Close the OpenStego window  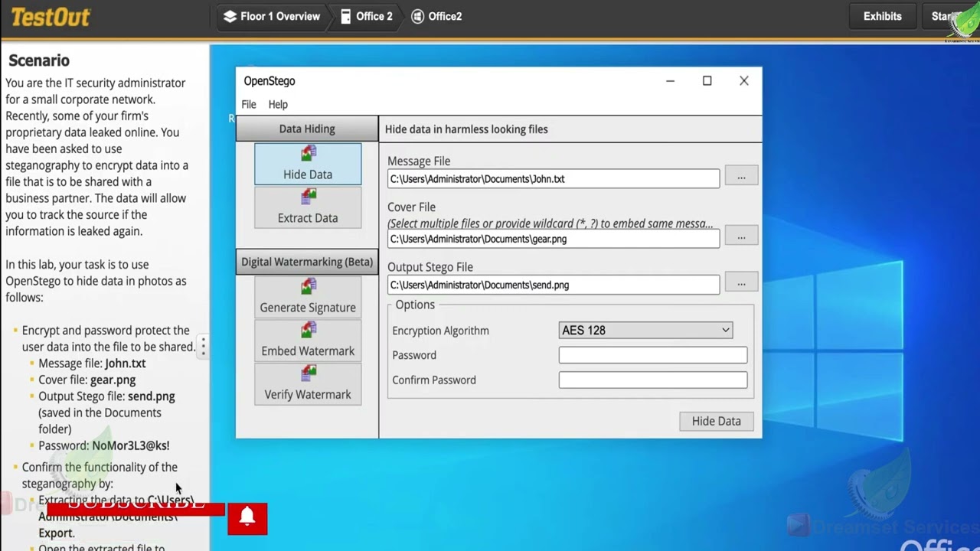pyautogui.click(x=743, y=80)
